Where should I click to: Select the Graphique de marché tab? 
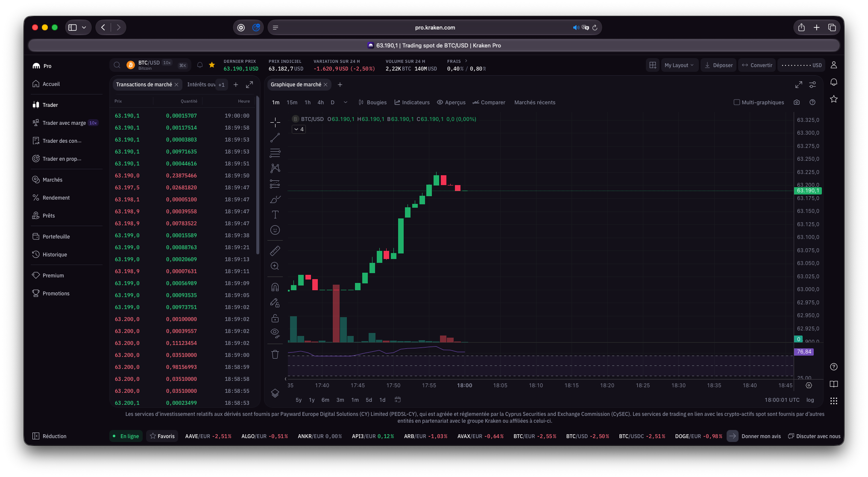click(296, 85)
